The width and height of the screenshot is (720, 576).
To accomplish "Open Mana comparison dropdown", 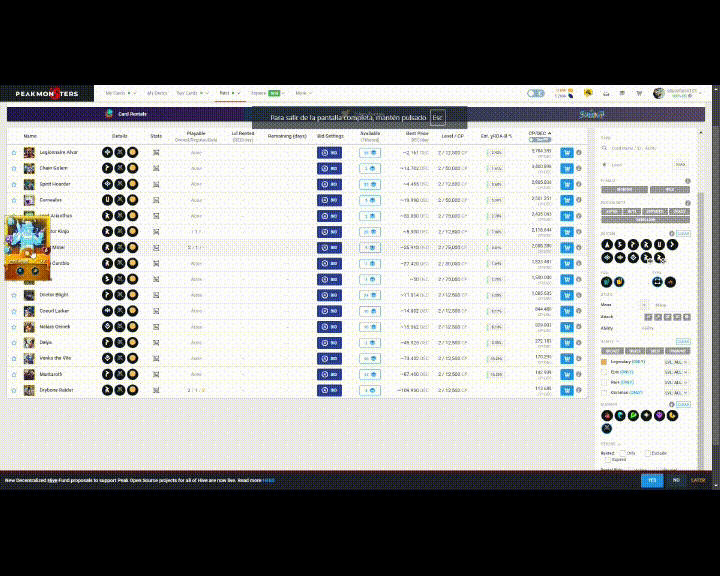I will pyautogui.click(x=644, y=305).
